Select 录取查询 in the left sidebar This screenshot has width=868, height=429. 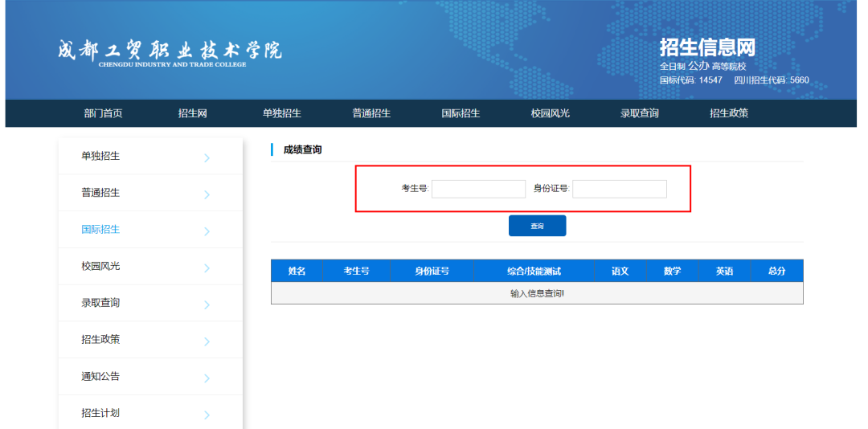pos(150,303)
